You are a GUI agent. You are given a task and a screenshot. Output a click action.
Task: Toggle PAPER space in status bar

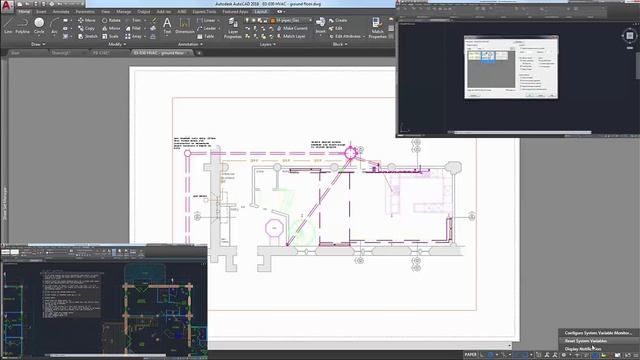[470, 355]
